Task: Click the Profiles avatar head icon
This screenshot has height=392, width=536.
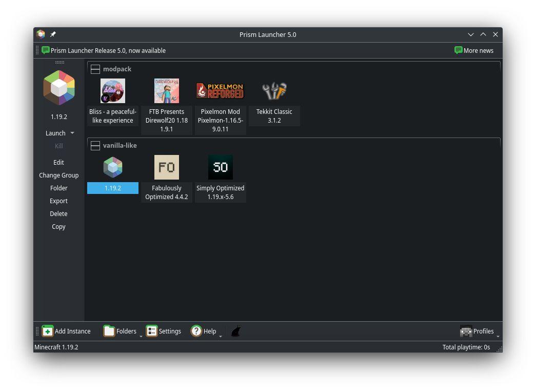Action: pyautogui.click(x=466, y=331)
